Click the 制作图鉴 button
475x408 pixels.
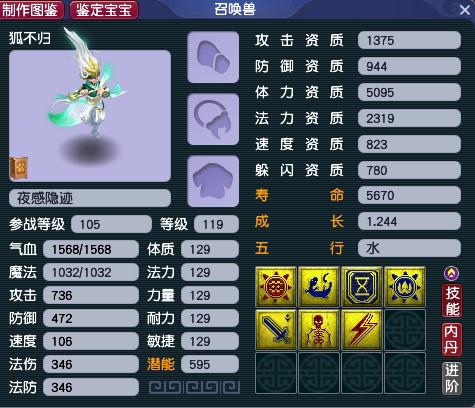31,10
